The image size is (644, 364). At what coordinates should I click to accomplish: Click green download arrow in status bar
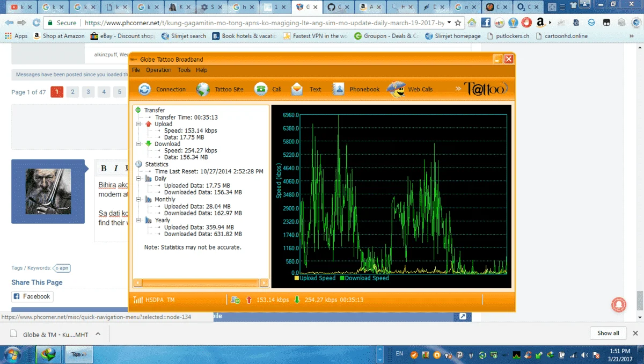pos(297,300)
